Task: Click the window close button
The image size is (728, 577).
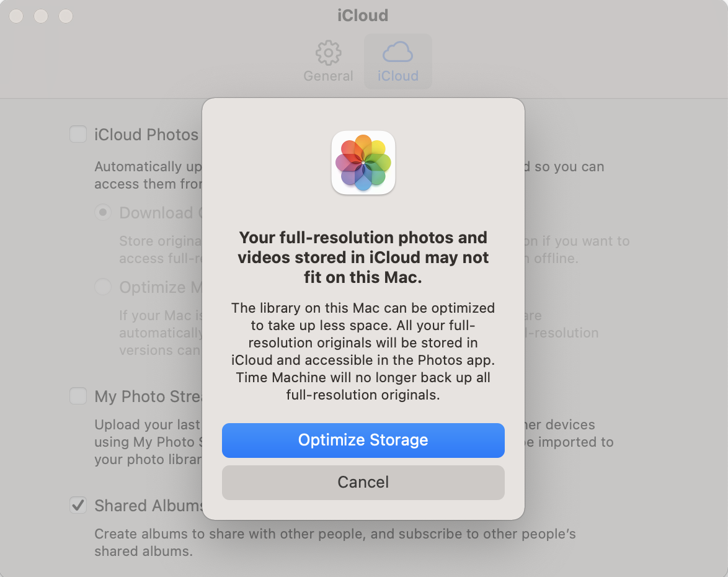Action: 16,16
